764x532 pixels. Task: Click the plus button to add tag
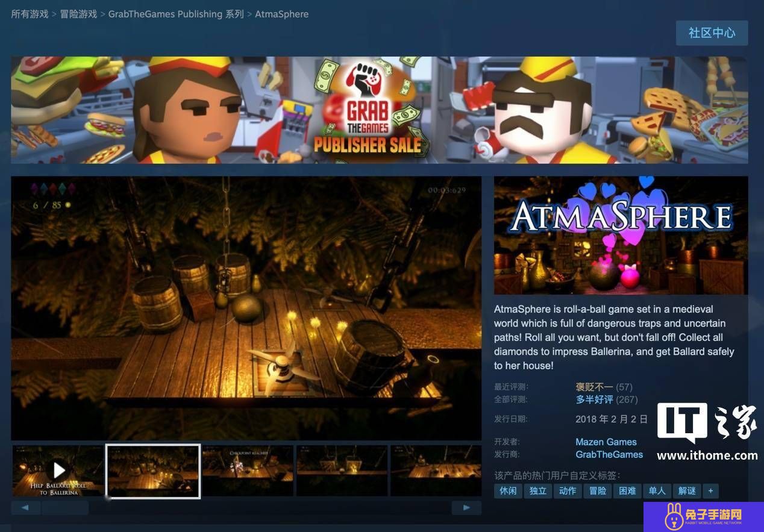point(710,491)
